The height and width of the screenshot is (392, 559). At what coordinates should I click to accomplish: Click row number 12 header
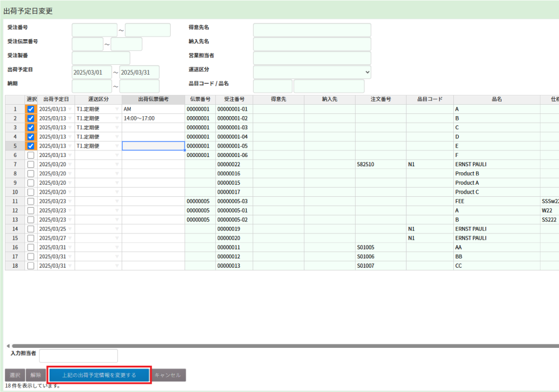15,210
